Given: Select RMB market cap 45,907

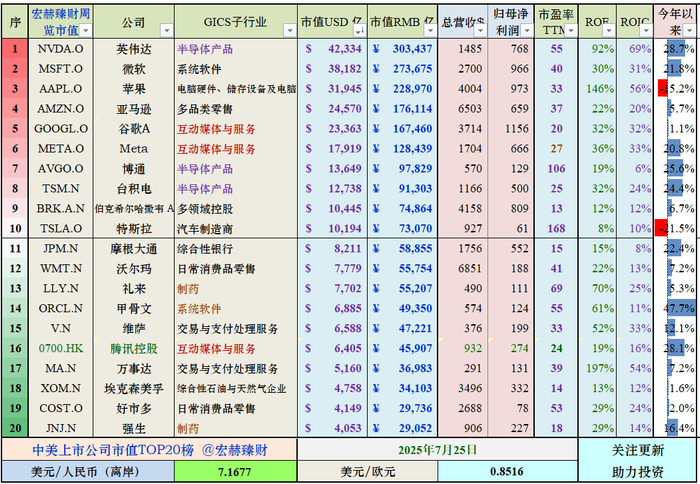Looking at the screenshot, I should click(403, 348).
